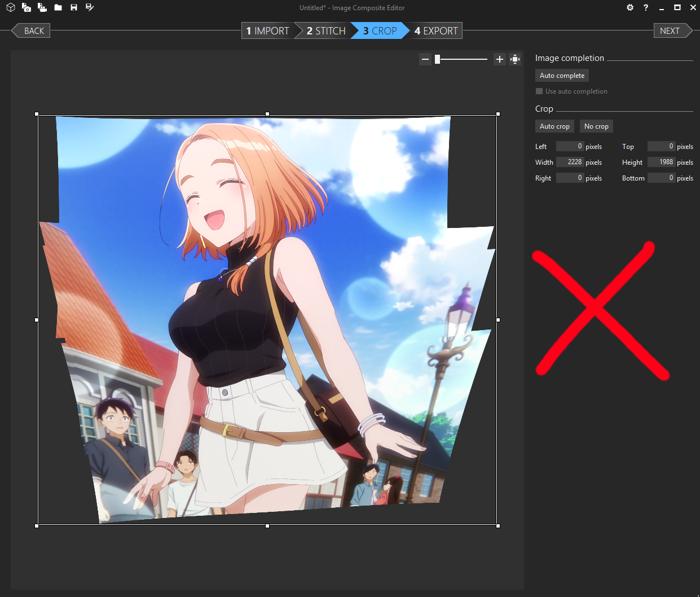Image resolution: width=700 pixels, height=597 pixels.
Task: Click the right-middle crop edge handle
Action: click(x=498, y=320)
